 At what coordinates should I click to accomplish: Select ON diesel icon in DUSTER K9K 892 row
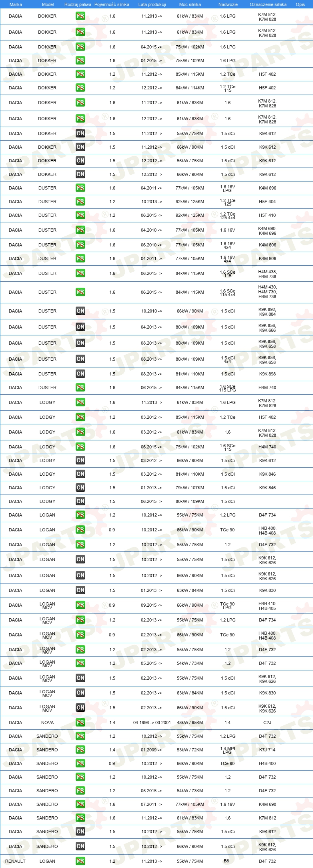click(80, 311)
